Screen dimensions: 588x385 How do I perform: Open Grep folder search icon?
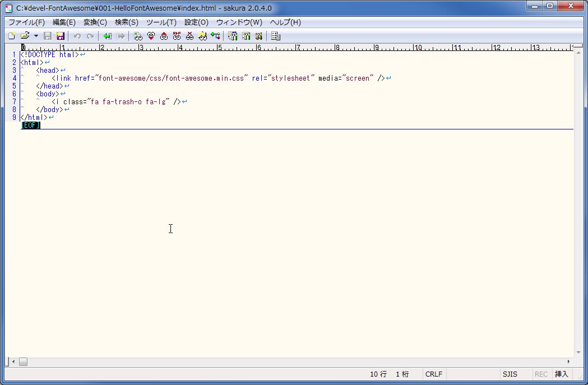(x=202, y=36)
